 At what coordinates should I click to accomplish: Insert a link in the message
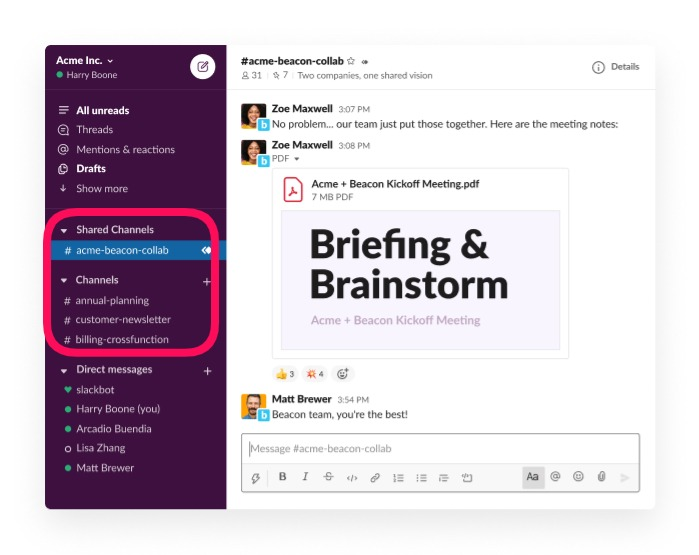(375, 478)
